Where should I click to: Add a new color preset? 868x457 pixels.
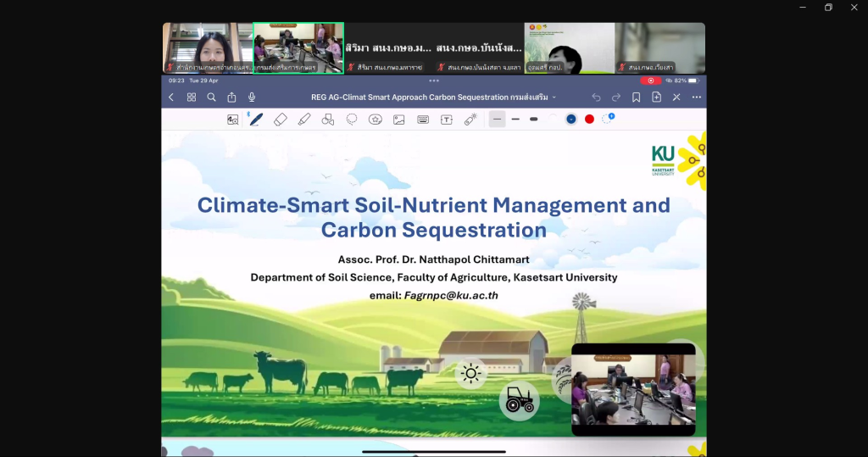608,119
